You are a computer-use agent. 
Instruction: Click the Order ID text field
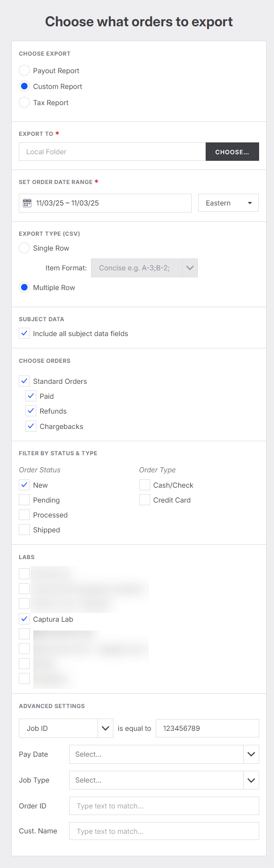coord(164,806)
